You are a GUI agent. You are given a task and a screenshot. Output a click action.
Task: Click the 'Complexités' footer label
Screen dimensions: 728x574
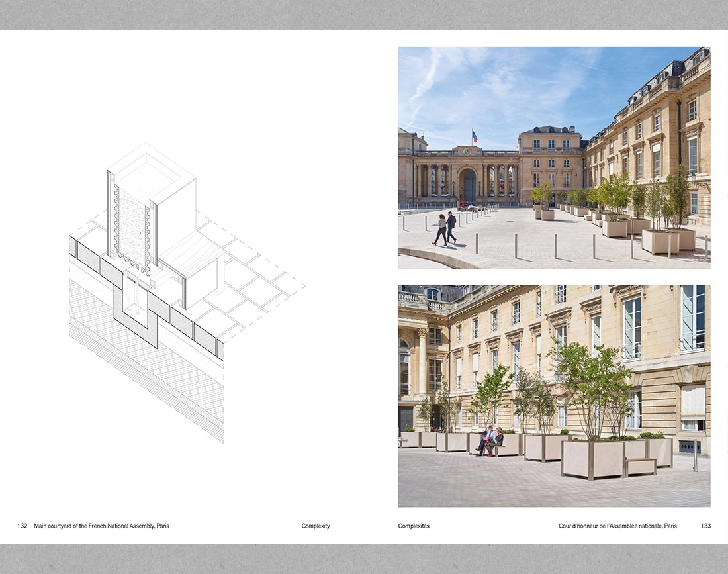pyautogui.click(x=414, y=526)
